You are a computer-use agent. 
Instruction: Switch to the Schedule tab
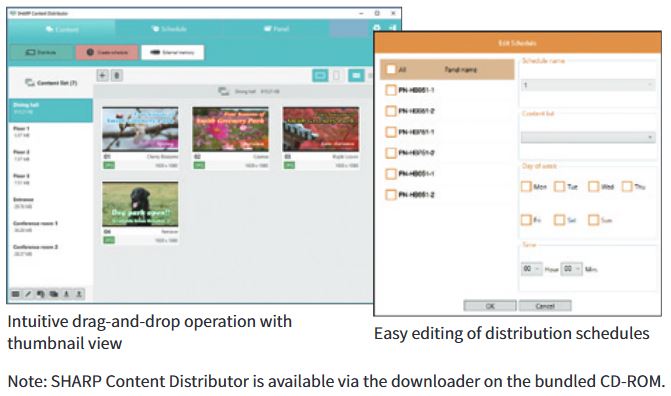pos(169,29)
